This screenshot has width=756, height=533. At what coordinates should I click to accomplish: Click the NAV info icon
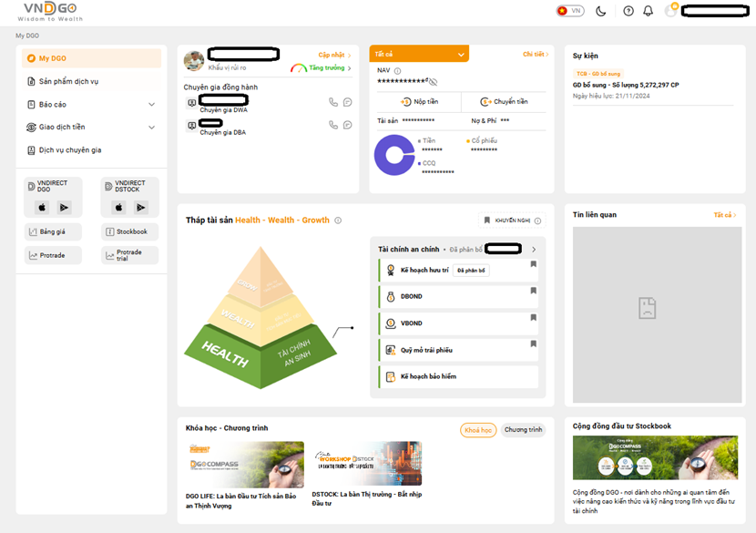pos(398,71)
